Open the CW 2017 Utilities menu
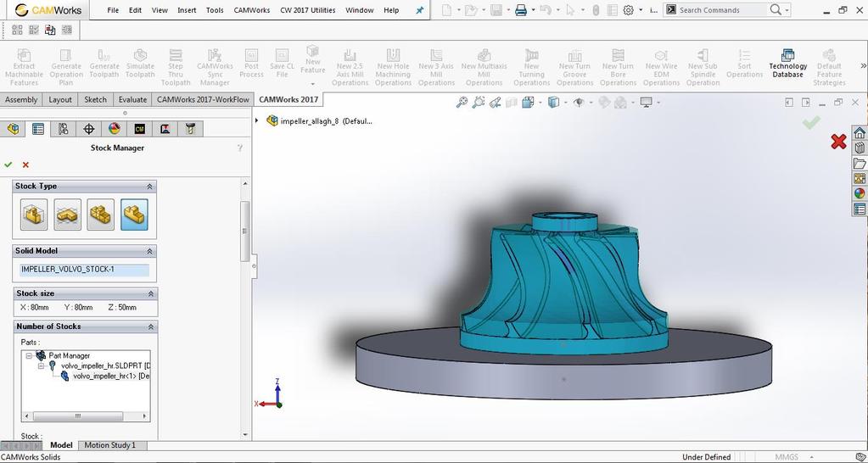 [308, 10]
